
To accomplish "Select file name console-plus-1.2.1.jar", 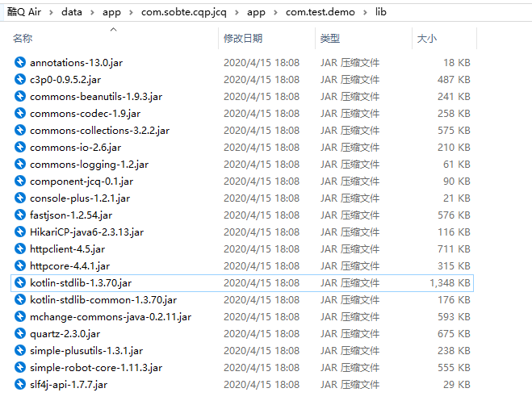I will (80, 198).
